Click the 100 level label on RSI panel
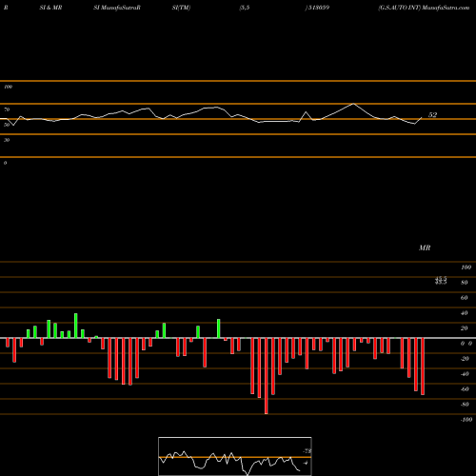The height and width of the screenshot is (476, 476). point(9,87)
